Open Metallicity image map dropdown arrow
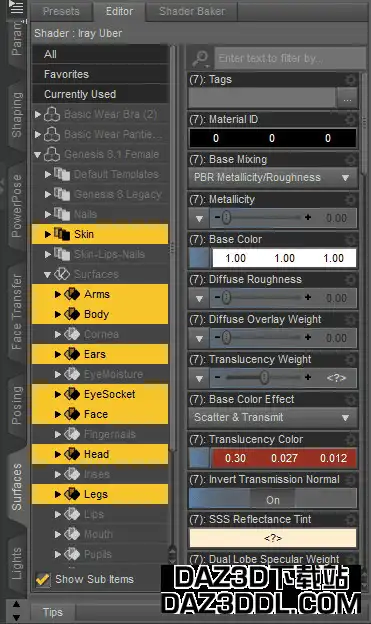This screenshot has width=371, height=624. [199, 218]
